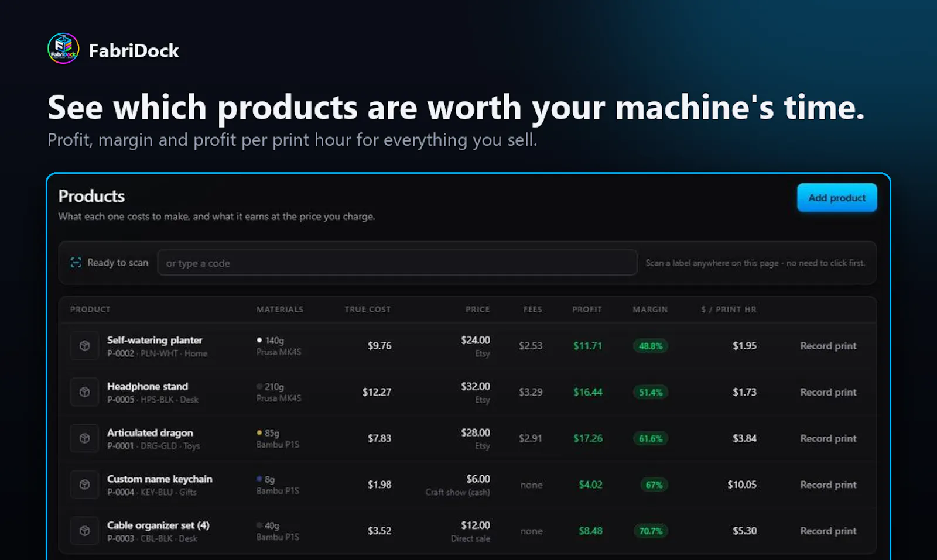Click the 61.6% margin badge
The height and width of the screenshot is (560, 937).
[x=651, y=438]
